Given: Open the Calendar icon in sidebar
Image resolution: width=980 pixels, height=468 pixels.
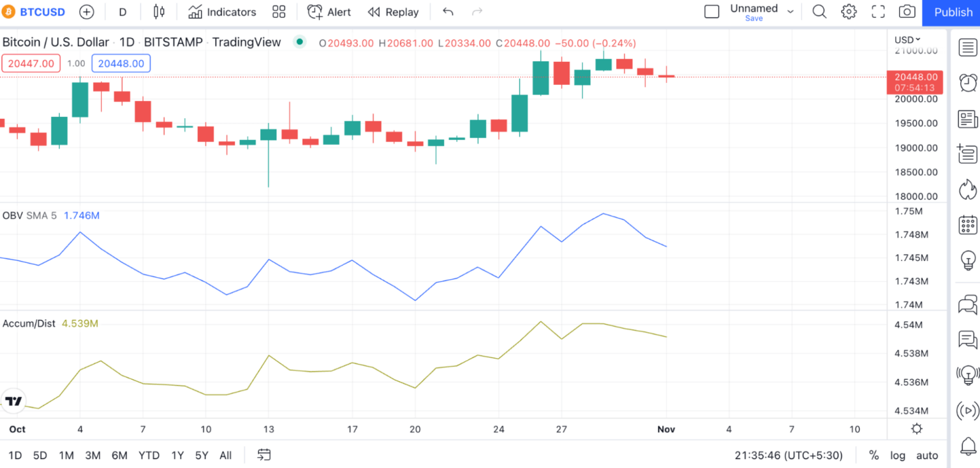Looking at the screenshot, I should click(968, 225).
